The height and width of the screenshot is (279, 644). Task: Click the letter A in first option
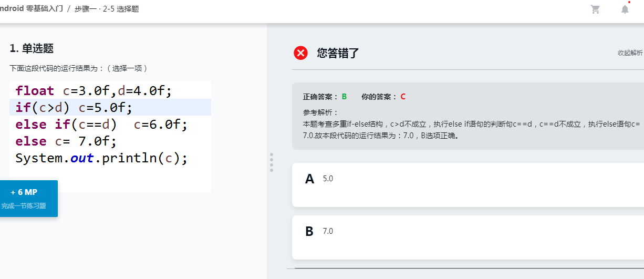point(310,179)
